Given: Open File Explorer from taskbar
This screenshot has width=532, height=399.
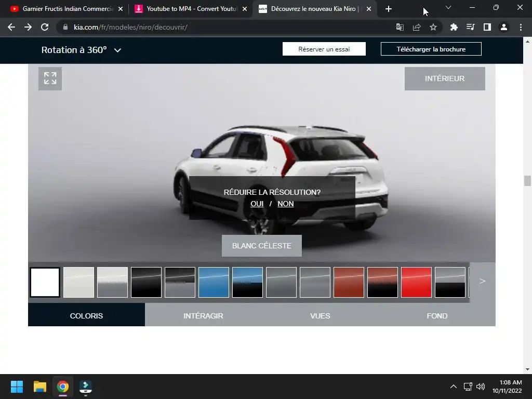Looking at the screenshot, I should coord(39,387).
